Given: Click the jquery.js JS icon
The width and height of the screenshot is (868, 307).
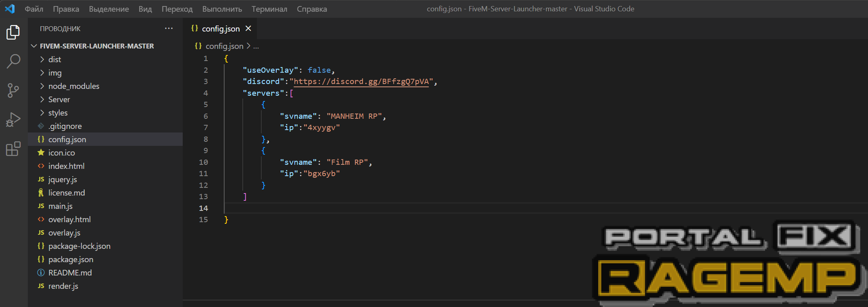Looking at the screenshot, I should (41, 179).
